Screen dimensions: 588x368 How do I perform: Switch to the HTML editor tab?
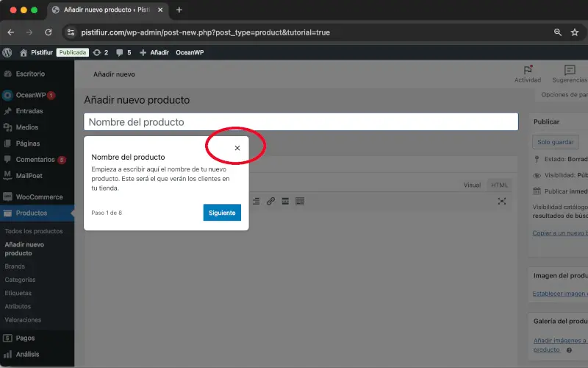499,185
